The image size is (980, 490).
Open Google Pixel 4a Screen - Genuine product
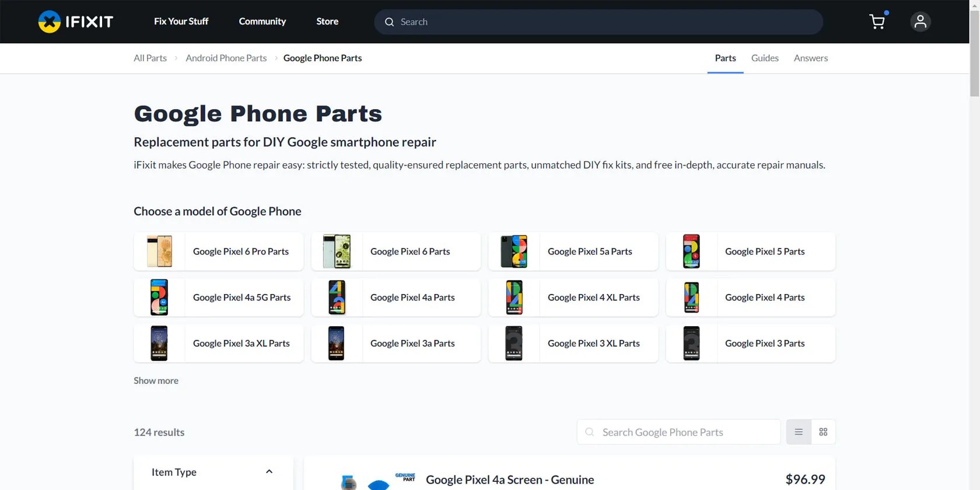pos(510,480)
